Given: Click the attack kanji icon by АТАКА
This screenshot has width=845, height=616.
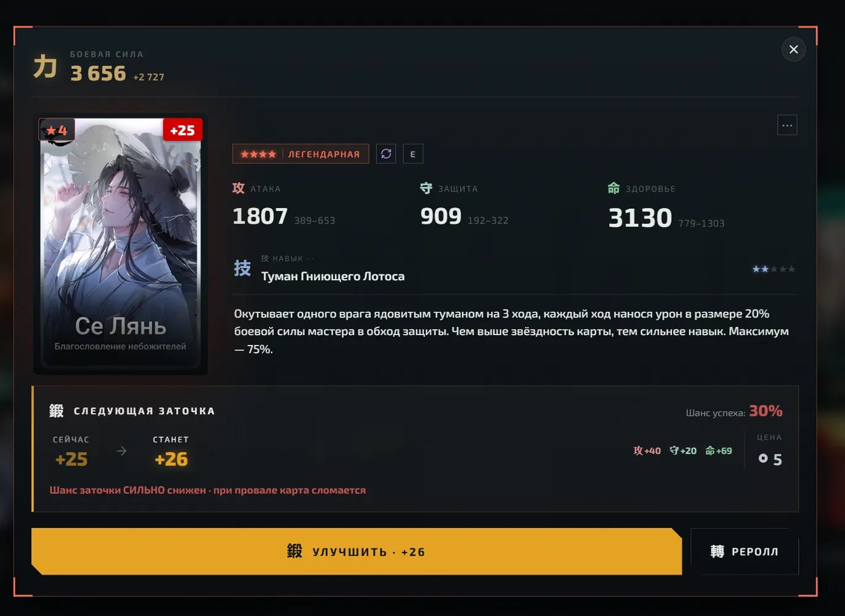Looking at the screenshot, I should pos(238,188).
